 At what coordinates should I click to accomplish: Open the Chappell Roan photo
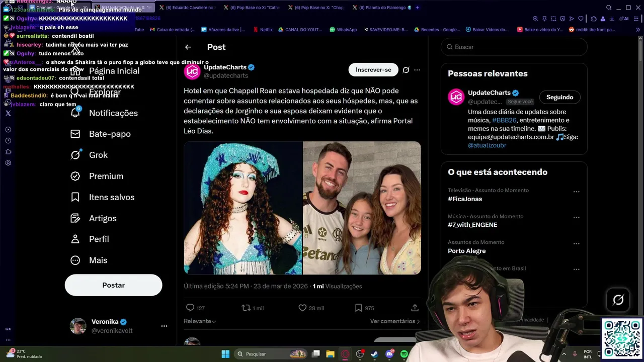243,208
